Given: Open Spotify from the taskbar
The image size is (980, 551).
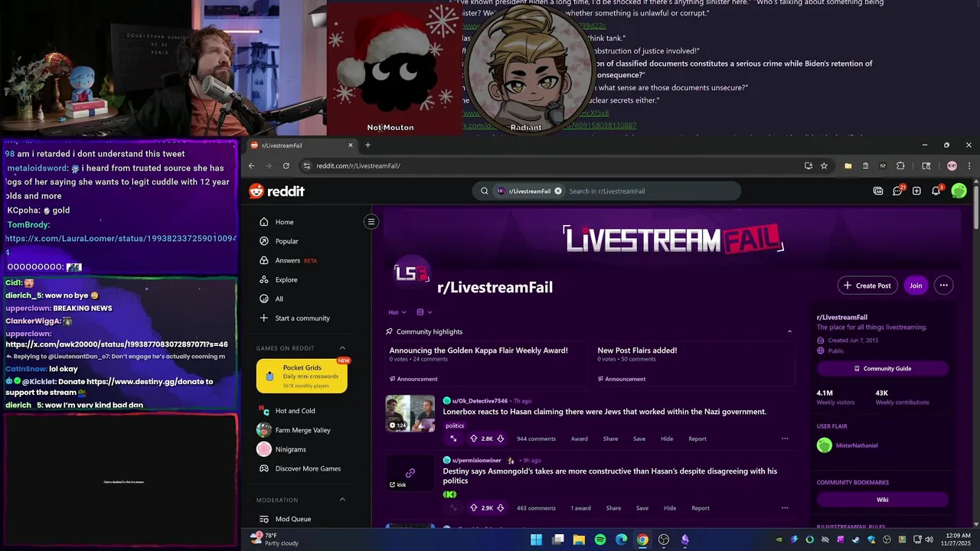Looking at the screenshot, I should tap(600, 540).
